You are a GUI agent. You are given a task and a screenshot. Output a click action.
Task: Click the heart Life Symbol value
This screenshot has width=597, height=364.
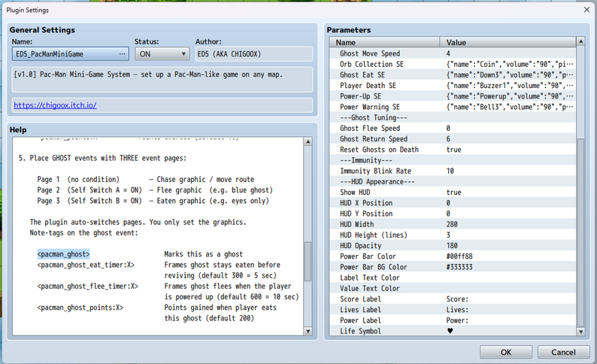pyautogui.click(x=450, y=331)
